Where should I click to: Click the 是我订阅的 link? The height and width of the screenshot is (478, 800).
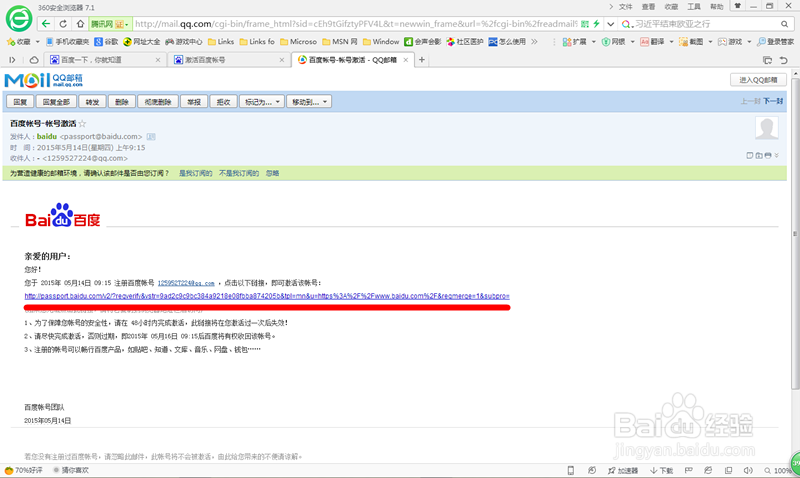tap(195, 173)
